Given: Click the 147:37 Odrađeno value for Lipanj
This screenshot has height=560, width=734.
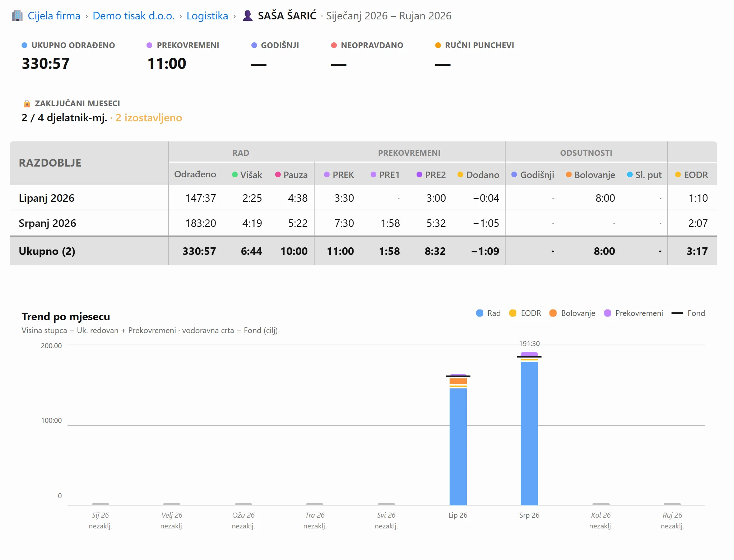Looking at the screenshot, I should pyautogui.click(x=200, y=198).
